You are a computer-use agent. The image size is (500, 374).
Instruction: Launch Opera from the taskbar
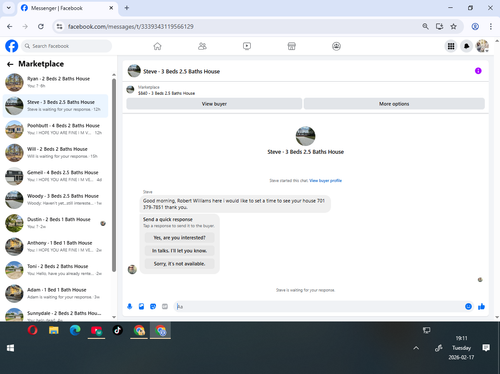pyautogui.click(x=32, y=330)
